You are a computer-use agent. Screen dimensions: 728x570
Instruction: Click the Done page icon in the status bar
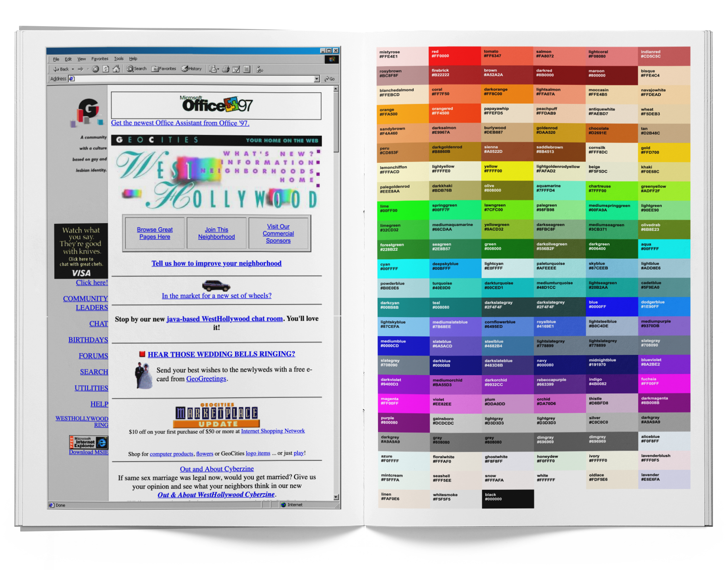[x=51, y=505]
